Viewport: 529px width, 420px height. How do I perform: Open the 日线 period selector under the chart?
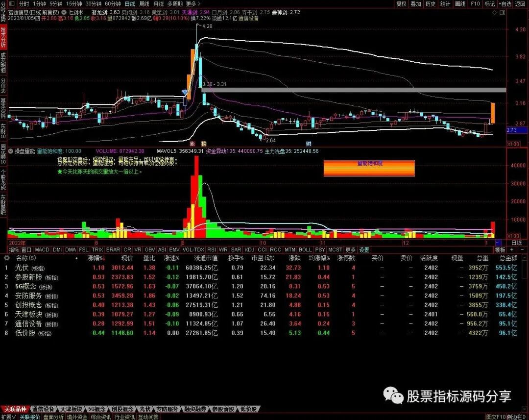click(517, 243)
